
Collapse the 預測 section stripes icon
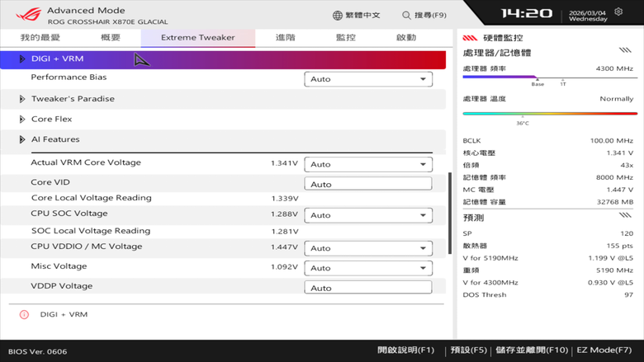[625, 215]
